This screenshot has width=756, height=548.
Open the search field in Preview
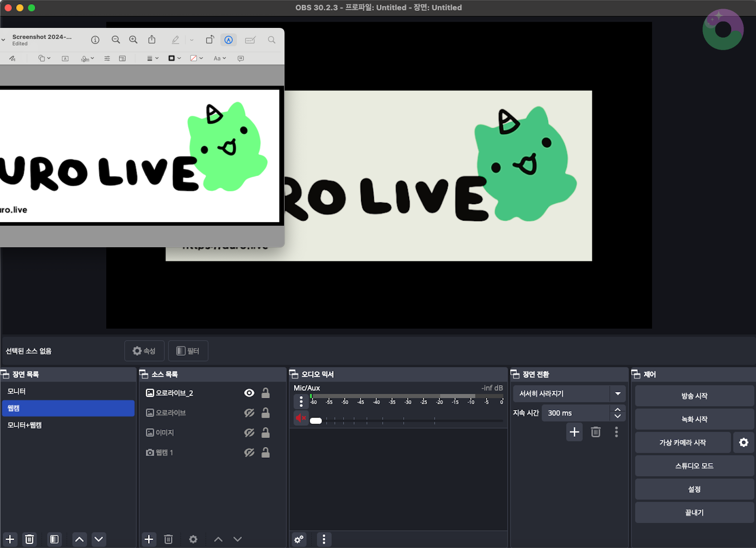tap(272, 40)
